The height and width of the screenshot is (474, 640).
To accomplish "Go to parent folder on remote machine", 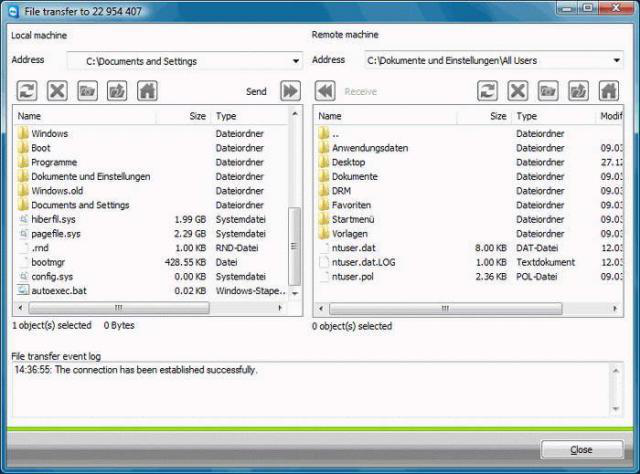I will [x=578, y=91].
